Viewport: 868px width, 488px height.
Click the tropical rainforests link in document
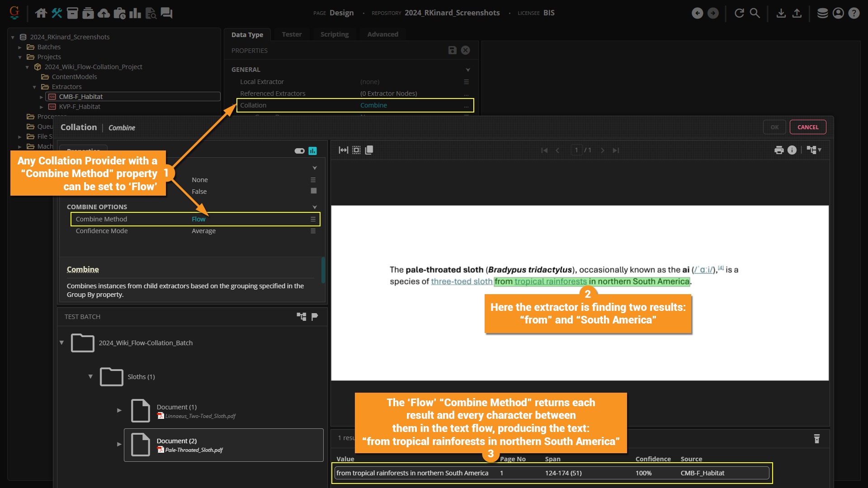click(x=550, y=282)
